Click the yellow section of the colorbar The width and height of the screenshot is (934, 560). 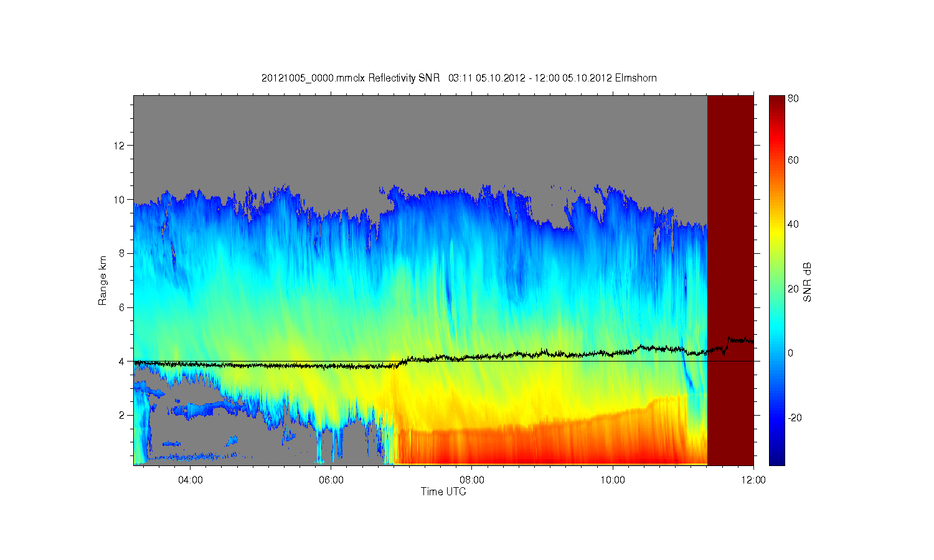click(x=776, y=233)
